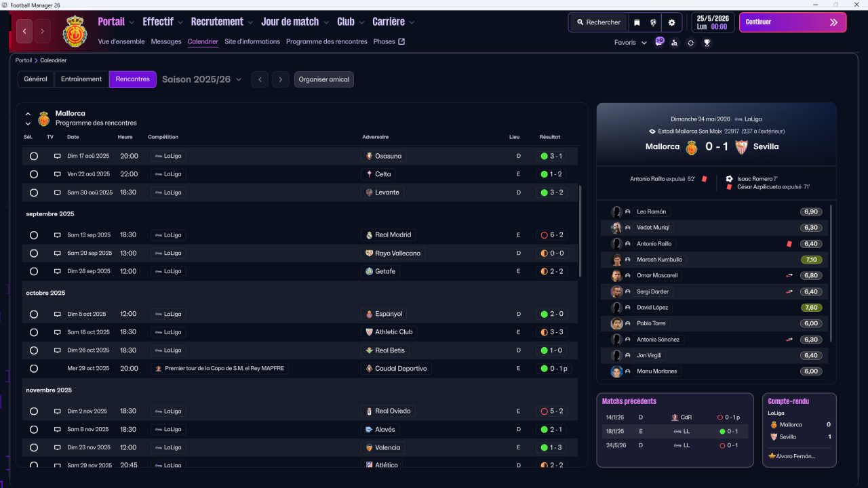Go back with the left arrow navigation button
This screenshot has height=488, width=868.
point(25,30)
